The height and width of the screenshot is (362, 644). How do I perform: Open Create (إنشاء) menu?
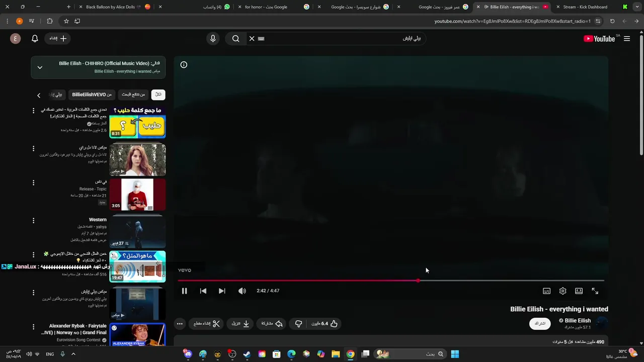58,39
